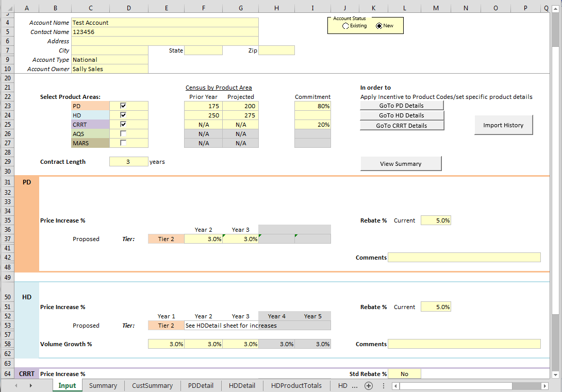Screen dimensions: 562x392
Task: Click the New Sheet plus icon
Action: (x=369, y=385)
